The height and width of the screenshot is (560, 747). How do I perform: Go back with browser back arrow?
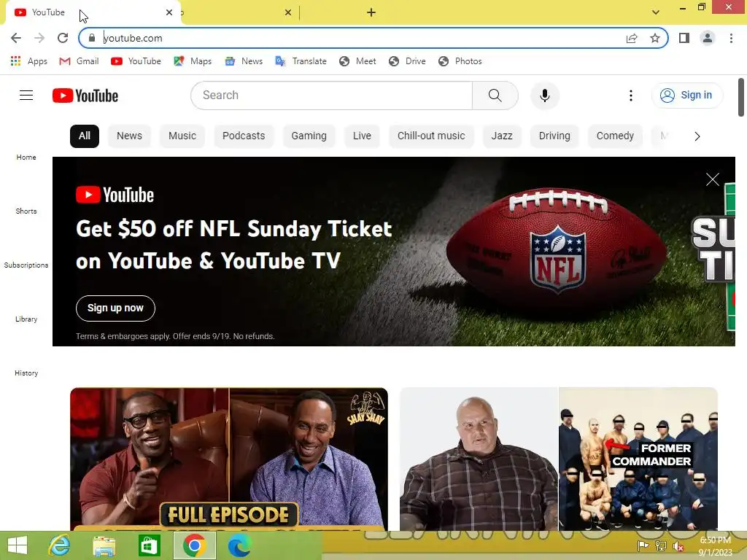pos(16,38)
